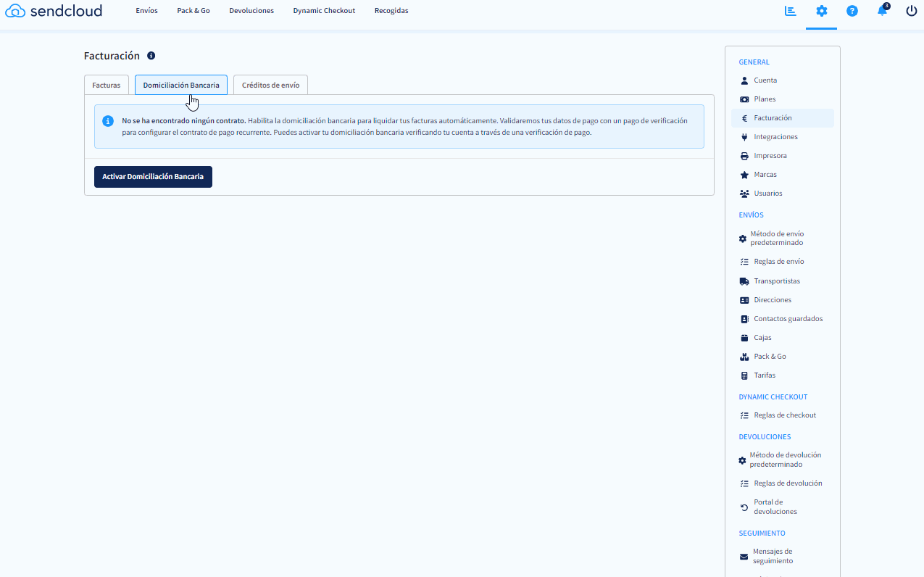Click the DYNAMIC CHECKOUT section heading
This screenshot has width=924, height=577.
pyautogui.click(x=773, y=397)
